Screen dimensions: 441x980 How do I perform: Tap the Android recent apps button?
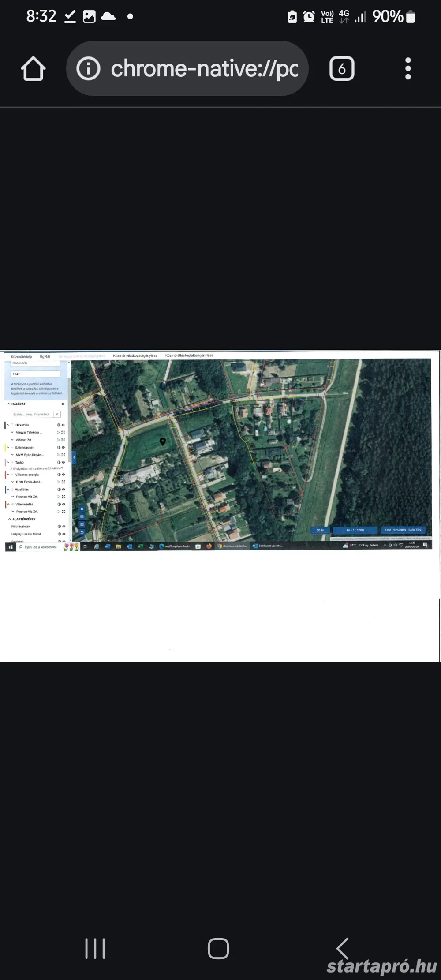click(95, 948)
